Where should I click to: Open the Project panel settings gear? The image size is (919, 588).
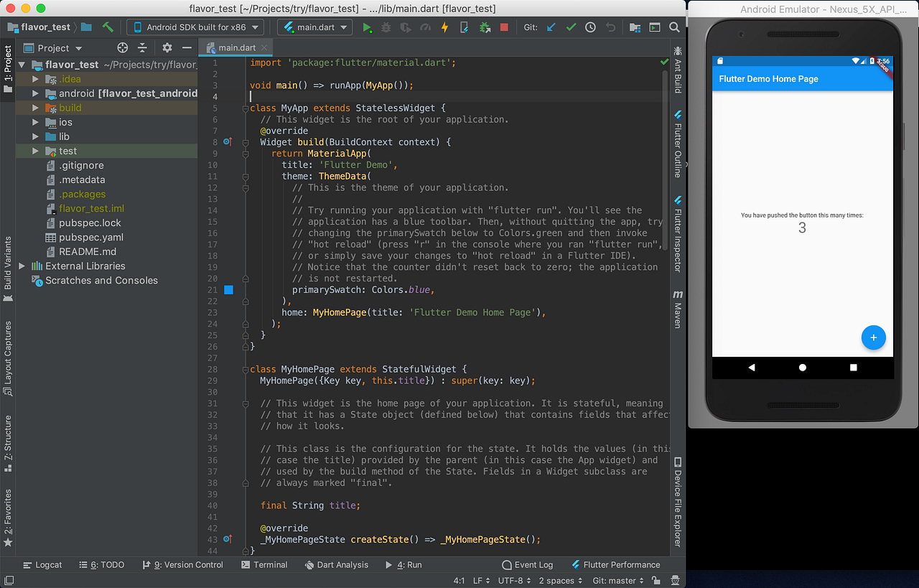(166, 47)
